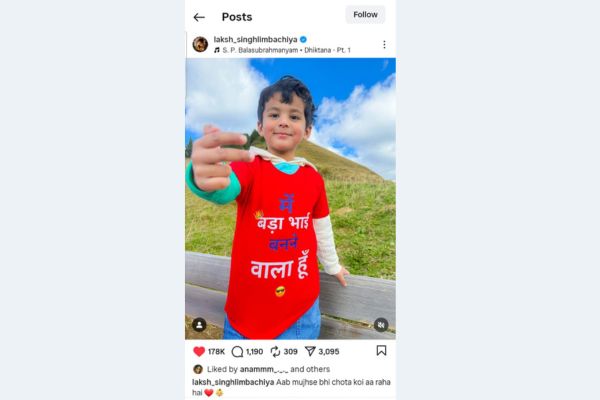Click the liker avatar beside Liked by
Screen dimensions: 600x400
[198, 369]
